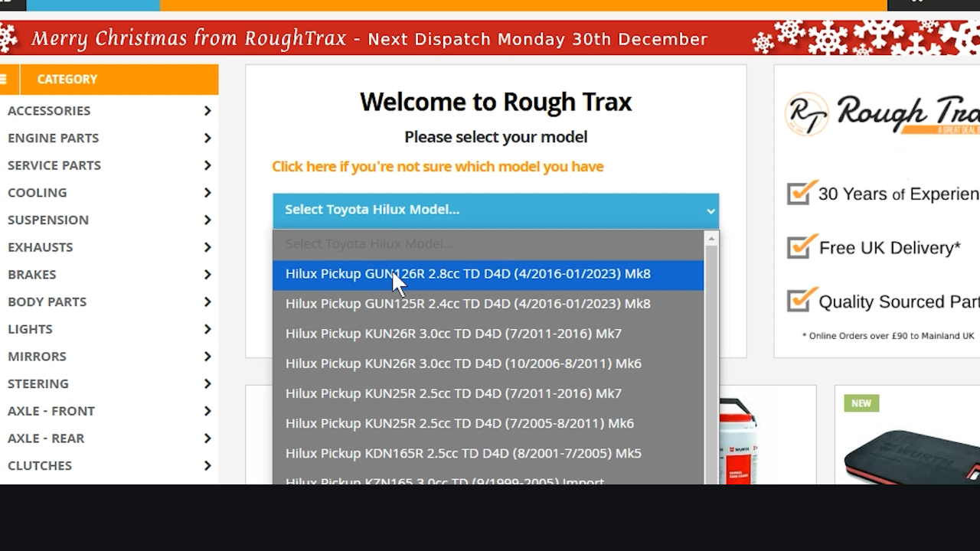Viewport: 980px width, 551px height.
Task: Expand the chevron next to MIRRORS
Action: 207,356
